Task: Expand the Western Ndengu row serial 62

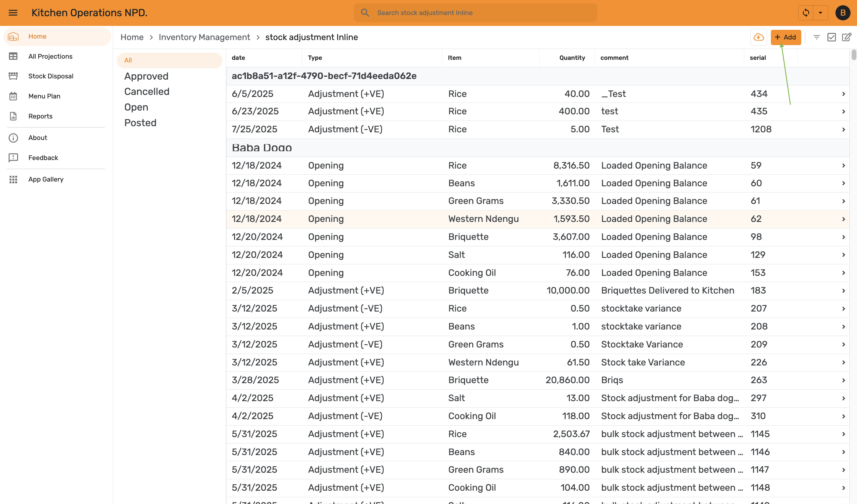Action: (843, 219)
